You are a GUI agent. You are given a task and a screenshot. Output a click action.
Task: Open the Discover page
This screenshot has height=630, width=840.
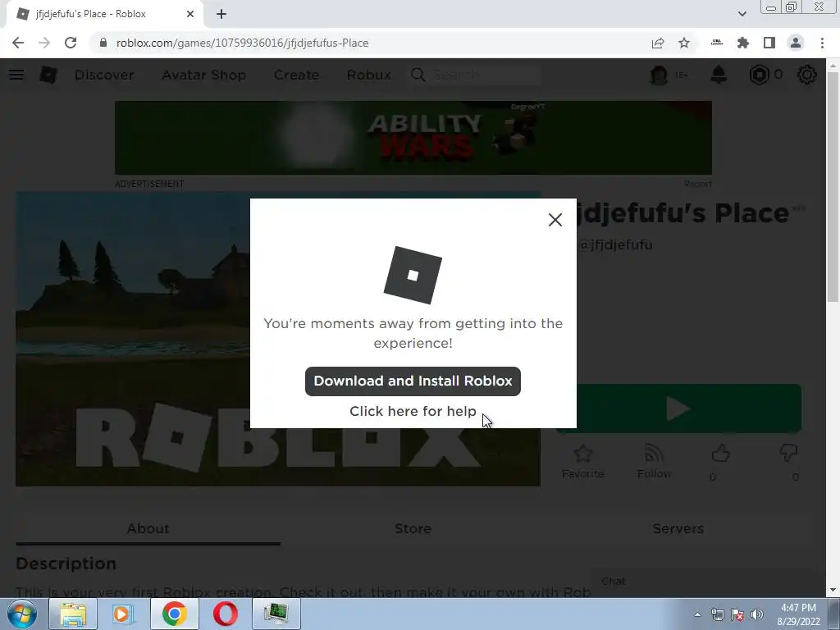click(104, 75)
